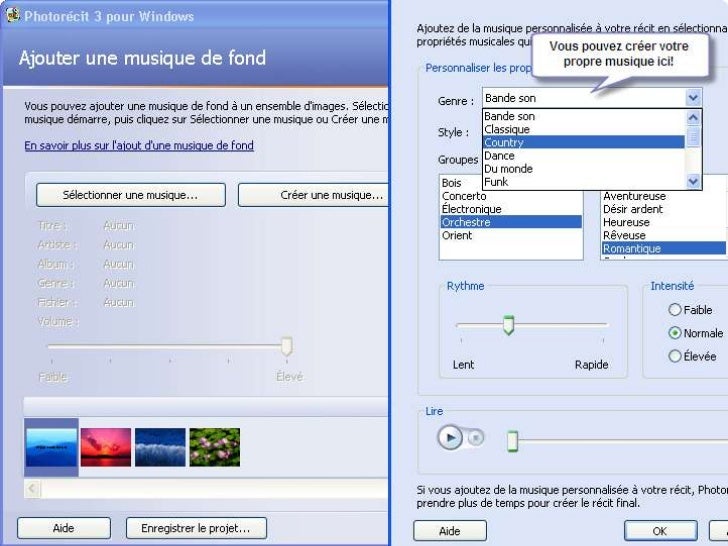The width and height of the screenshot is (728, 546).
Task: Select the blue wave image thumbnail
Action: [x=160, y=447]
